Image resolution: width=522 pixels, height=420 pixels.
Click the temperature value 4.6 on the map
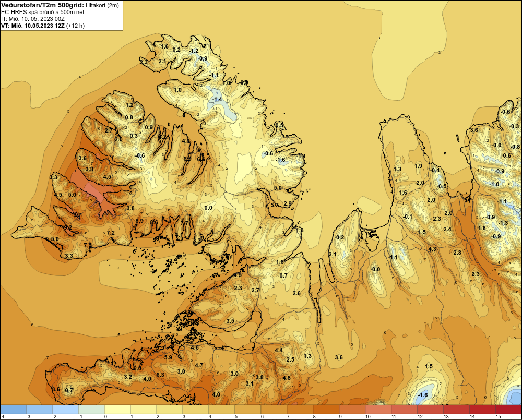click(x=195, y=348)
